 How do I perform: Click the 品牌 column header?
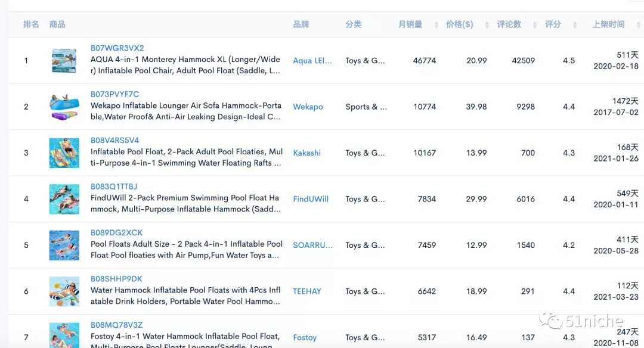coord(301,24)
